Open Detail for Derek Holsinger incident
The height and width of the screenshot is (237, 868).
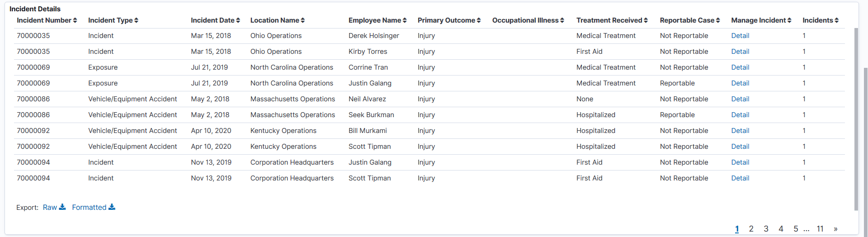pos(740,36)
